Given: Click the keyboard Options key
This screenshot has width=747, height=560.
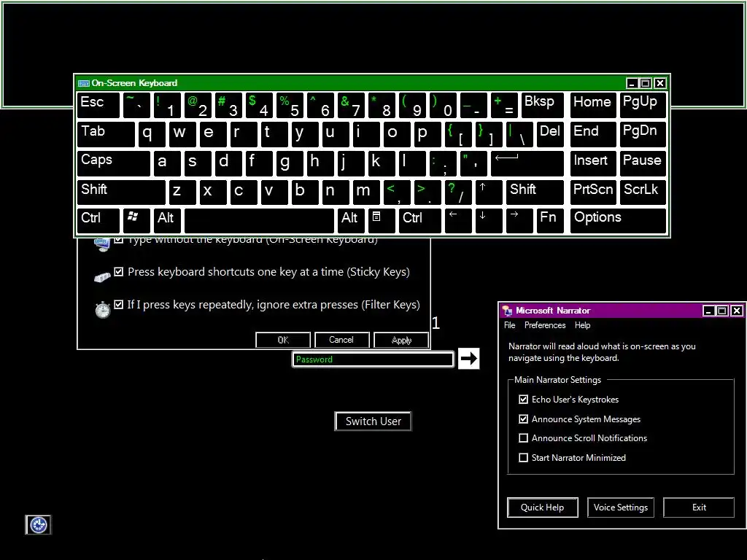Looking at the screenshot, I should 618,220.
